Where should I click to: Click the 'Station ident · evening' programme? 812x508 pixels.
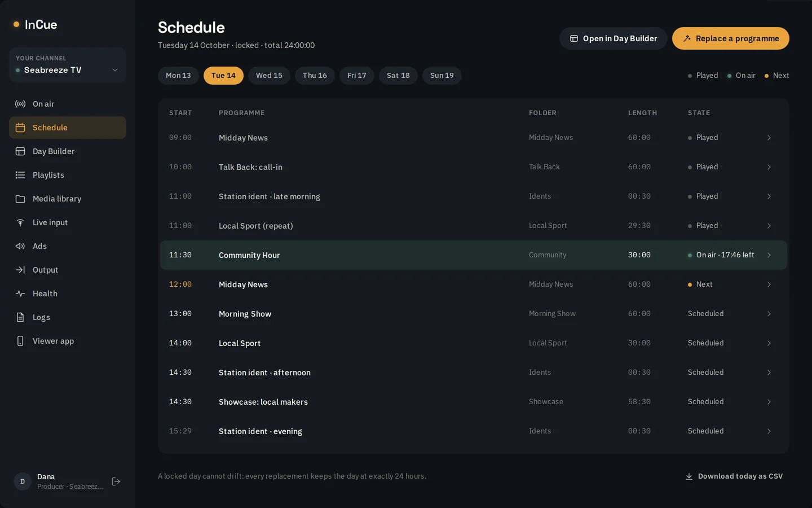tap(261, 431)
